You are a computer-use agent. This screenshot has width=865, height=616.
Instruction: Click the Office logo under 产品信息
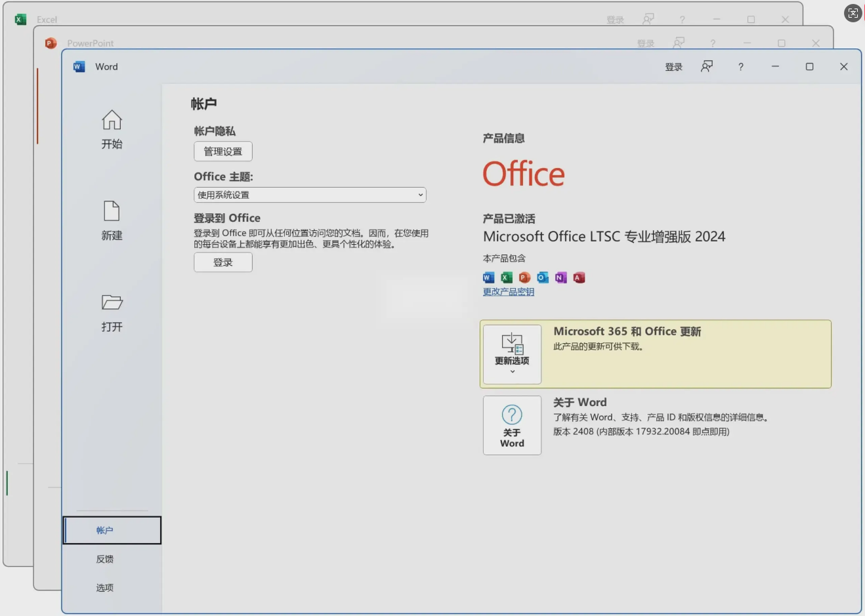pyautogui.click(x=524, y=174)
